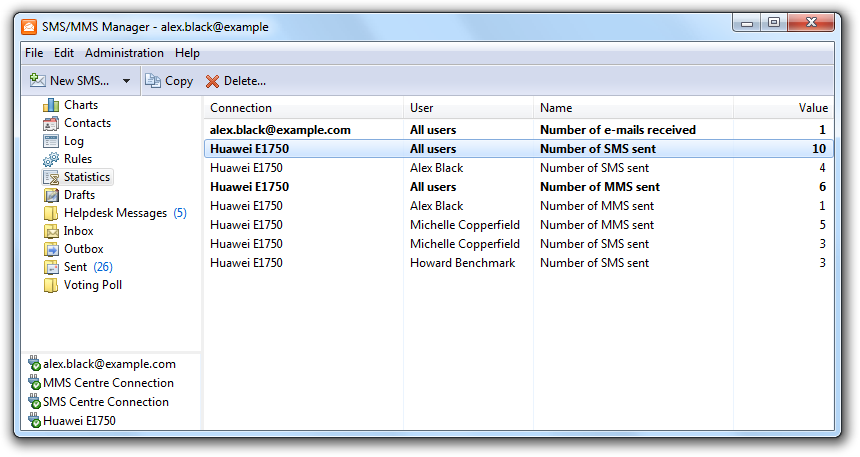Click the Delete toolbar button
This screenshot has width=860, height=457.
pos(236,81)
